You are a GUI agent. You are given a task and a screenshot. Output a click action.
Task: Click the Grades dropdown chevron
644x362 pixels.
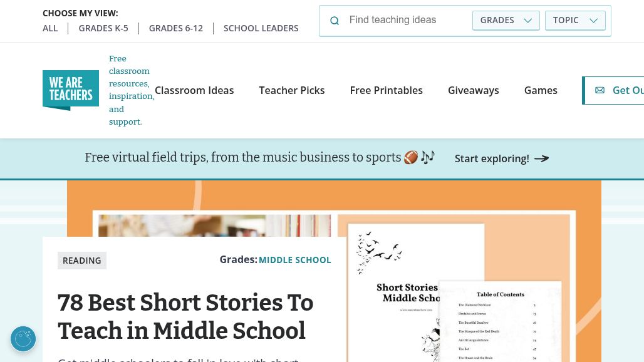click(527, 21)
